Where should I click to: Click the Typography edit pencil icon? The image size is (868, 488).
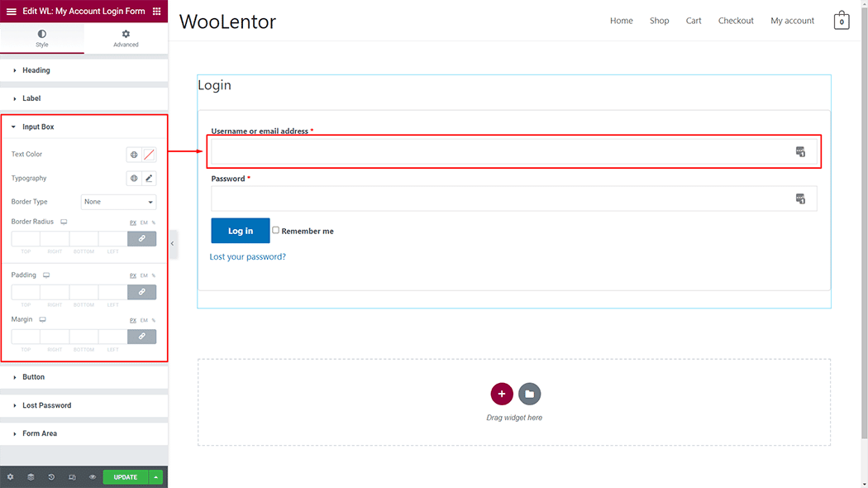coord(149,179)
